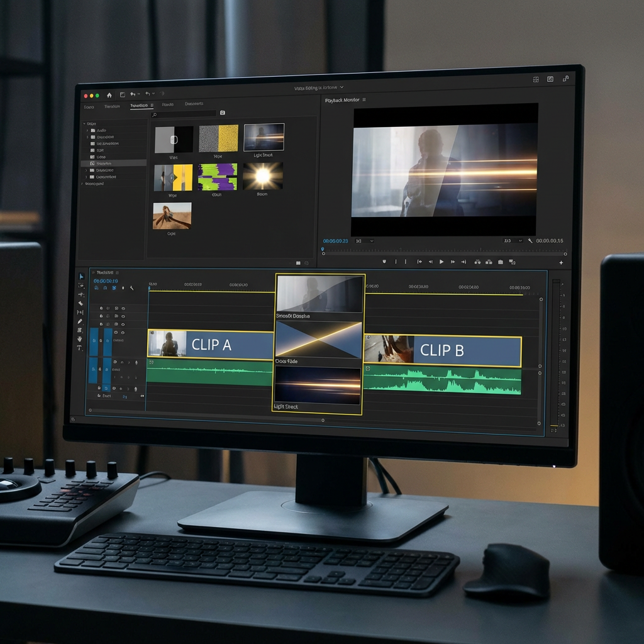This screenshot has width=644, height=644.
Task: Select the Light Streak transition thumbnail
Action: point(263,138)
